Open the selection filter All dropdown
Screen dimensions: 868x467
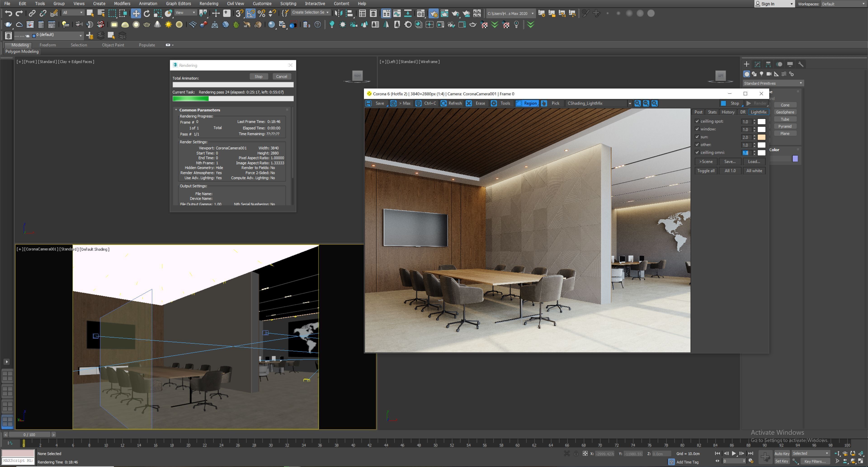pyautogui.click(x=73, y=12)
